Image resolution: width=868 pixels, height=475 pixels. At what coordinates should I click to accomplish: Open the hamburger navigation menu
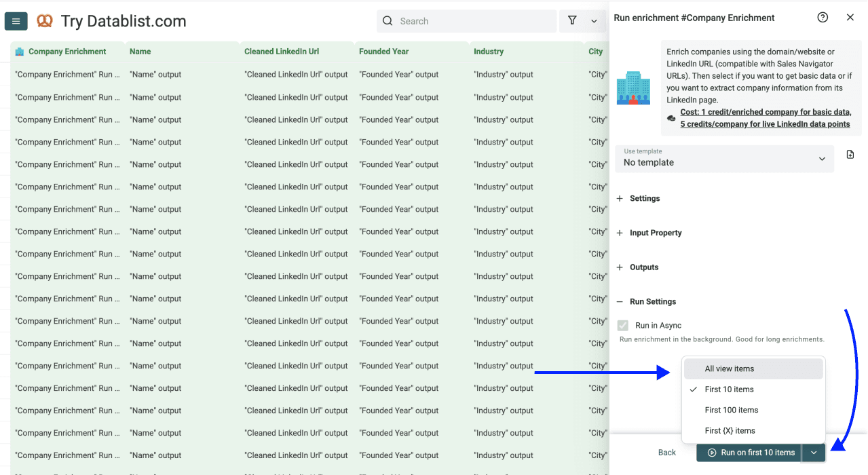(x=16, y=21)
